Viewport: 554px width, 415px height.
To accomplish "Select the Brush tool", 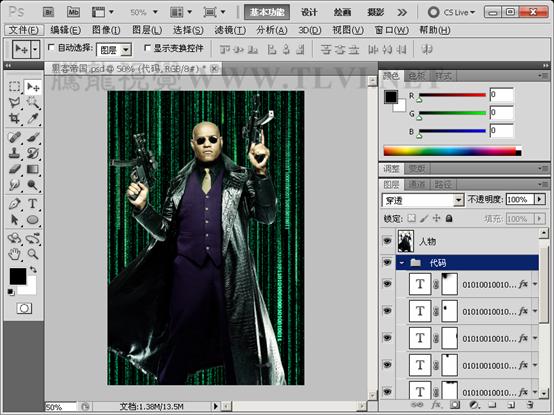I will click(33, 137).
